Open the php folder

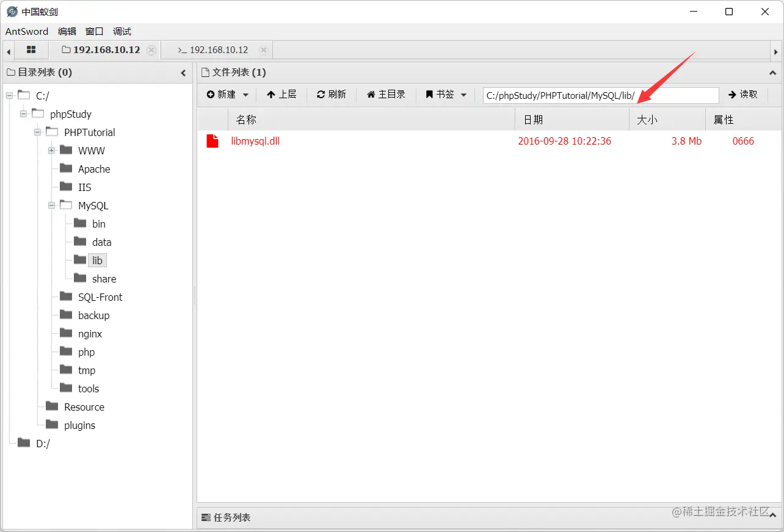pyautogui.click(x=87, y=352)
